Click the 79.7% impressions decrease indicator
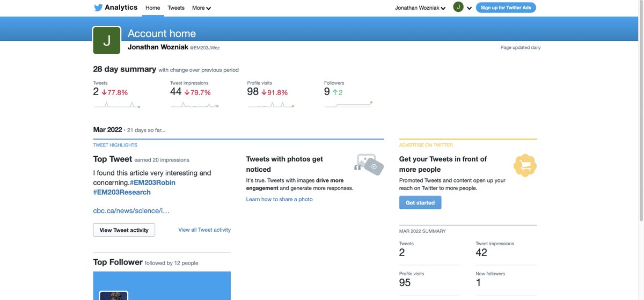 point(197,92)
